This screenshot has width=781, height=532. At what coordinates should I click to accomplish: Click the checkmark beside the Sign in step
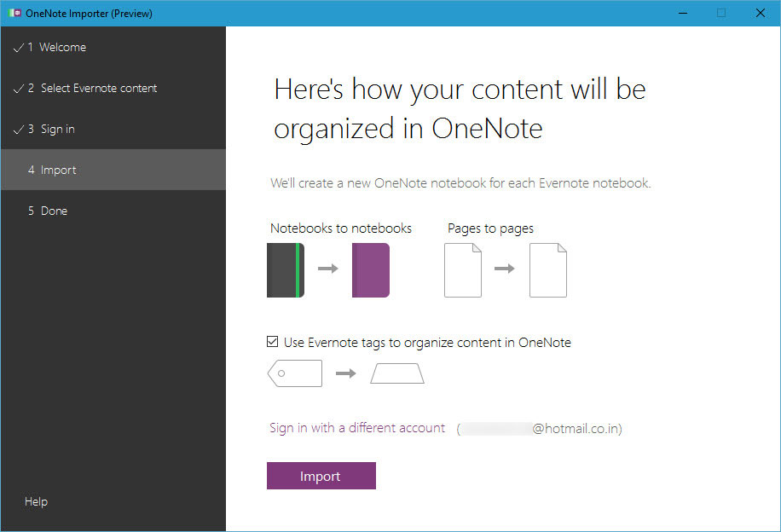[x=18, y=129]
